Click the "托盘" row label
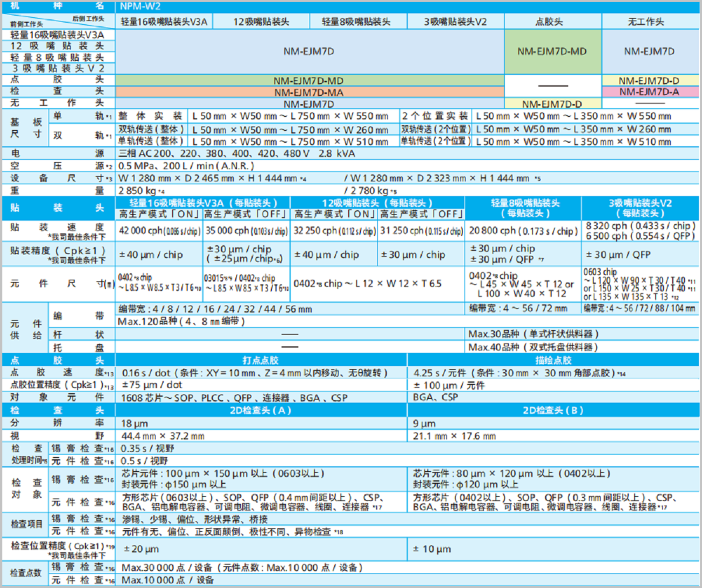The height and width of the screenshot is (588, 702). pos(80,347)
